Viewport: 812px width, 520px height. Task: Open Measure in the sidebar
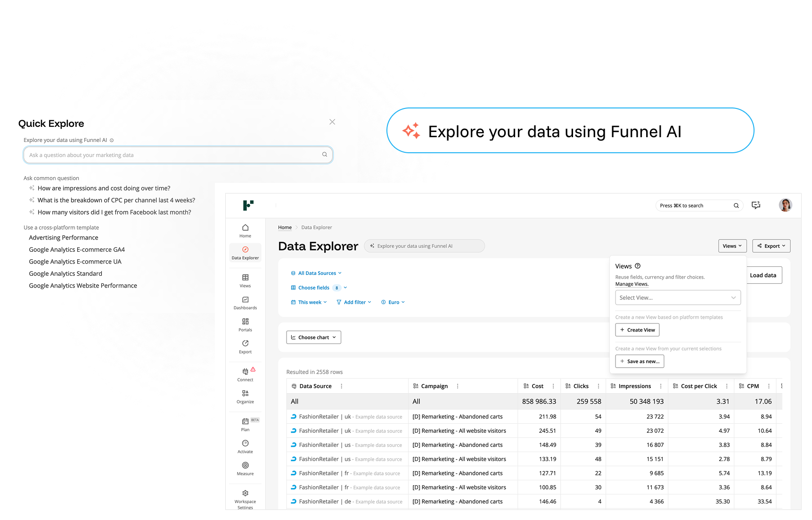coord(245,469)
